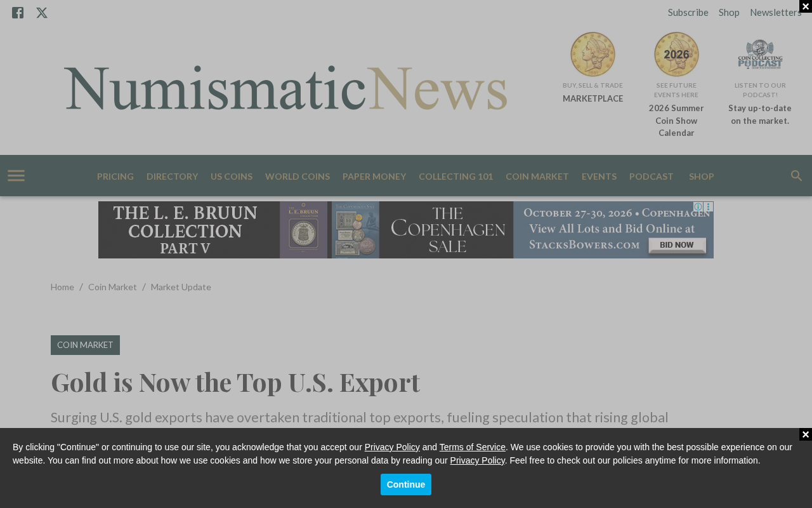Open the Newsletters link
This screenshot has height=508, width=812.
tap(776, 12)
